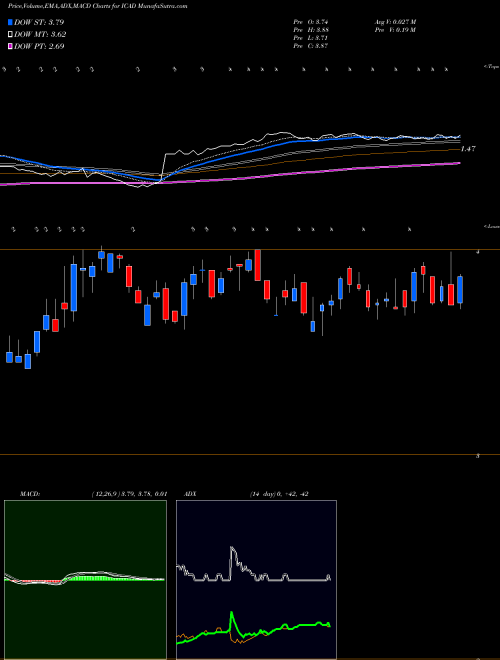Click the 'ADX' panel heading

190,494
